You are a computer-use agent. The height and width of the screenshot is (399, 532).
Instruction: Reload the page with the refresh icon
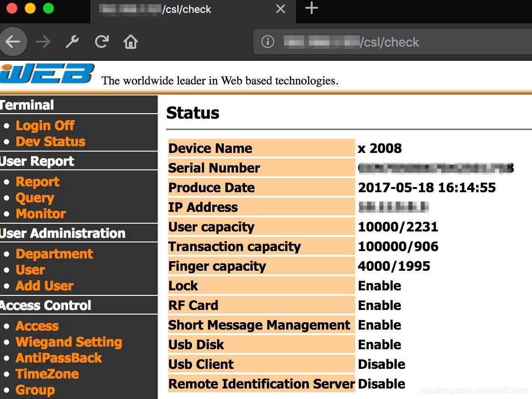102,42
